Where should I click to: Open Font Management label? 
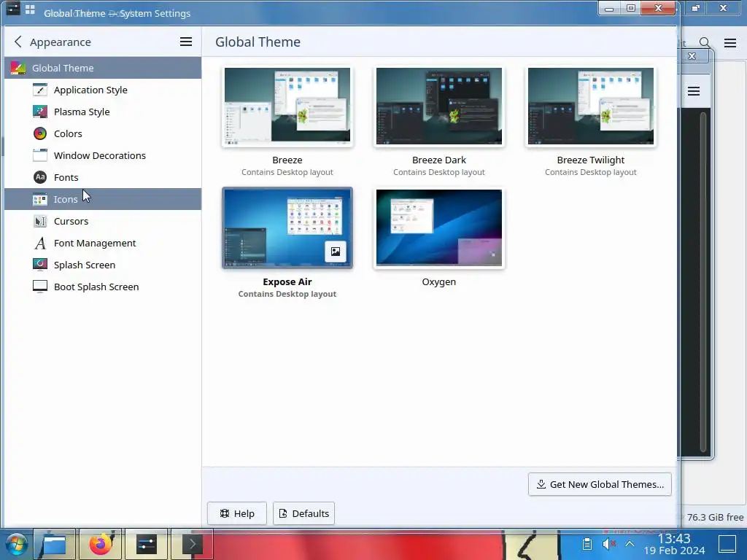coord(95,244)
